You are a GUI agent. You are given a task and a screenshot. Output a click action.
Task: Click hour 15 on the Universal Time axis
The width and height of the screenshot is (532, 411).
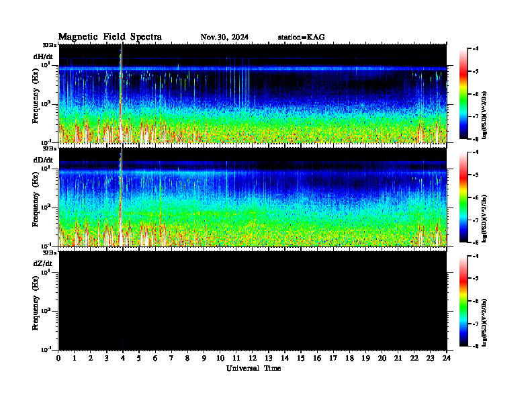pos(301,358)
